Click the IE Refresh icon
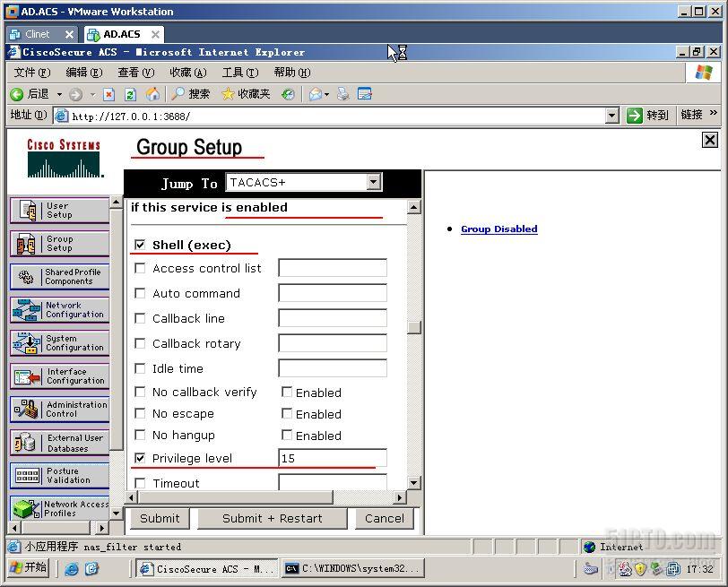Screen dimensions: 728x587 pyautogui.click(x=131, y=95)
